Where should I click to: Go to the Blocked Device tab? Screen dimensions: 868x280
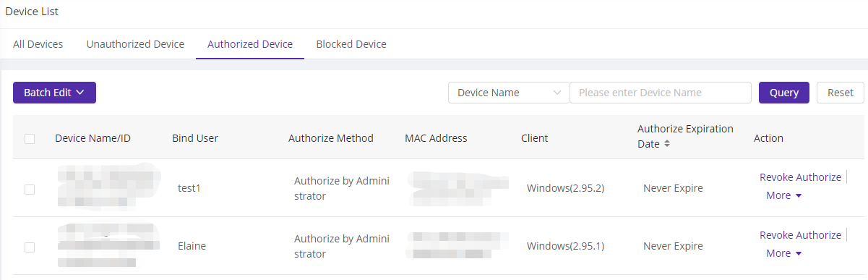click(351, 44)
